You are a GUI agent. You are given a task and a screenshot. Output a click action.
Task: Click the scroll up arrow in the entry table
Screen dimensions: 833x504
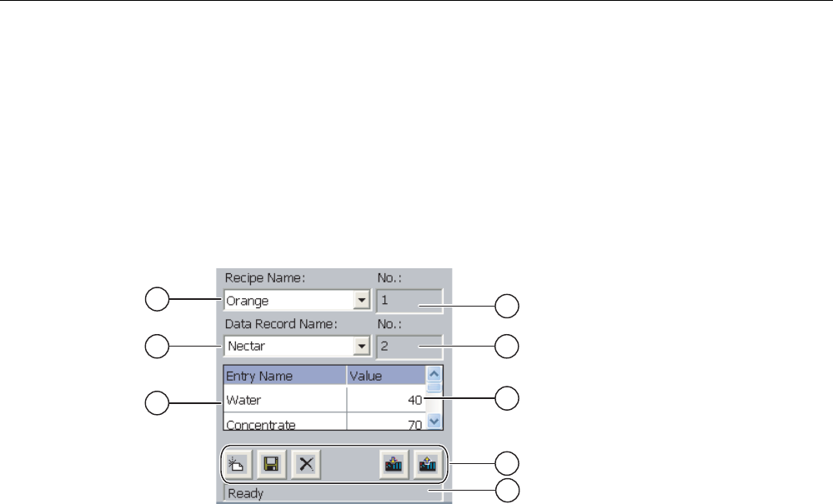click(434, 374)
